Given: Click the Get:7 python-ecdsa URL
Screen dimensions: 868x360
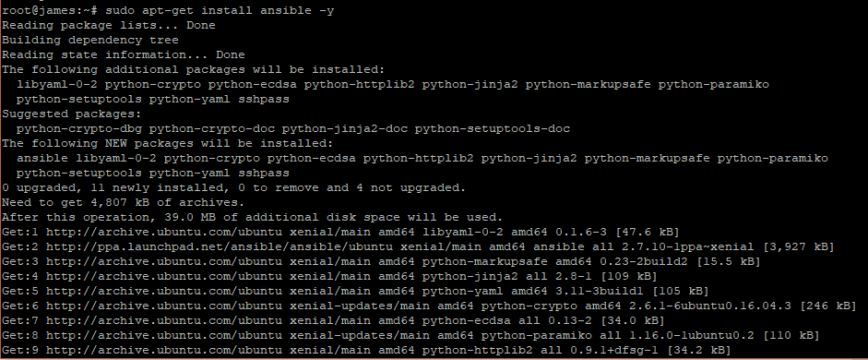Looking at the screenshot, I should click(x=164, y=320).
